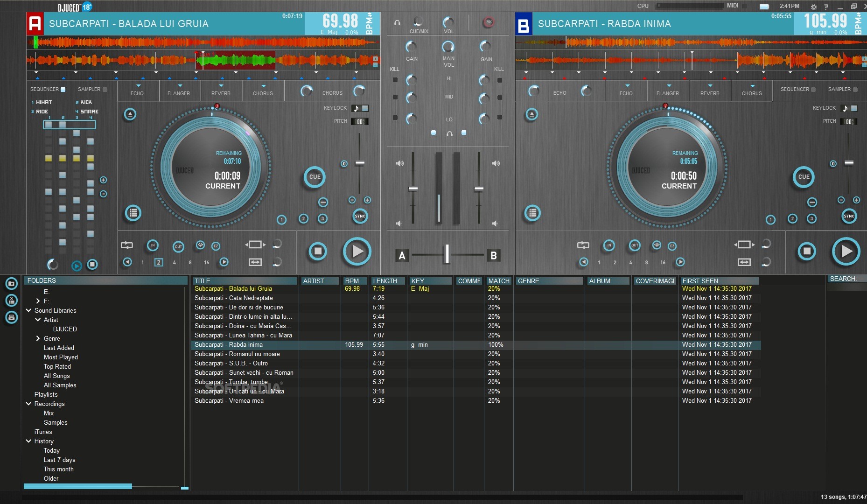Eject track from deck A

point(130,114)
